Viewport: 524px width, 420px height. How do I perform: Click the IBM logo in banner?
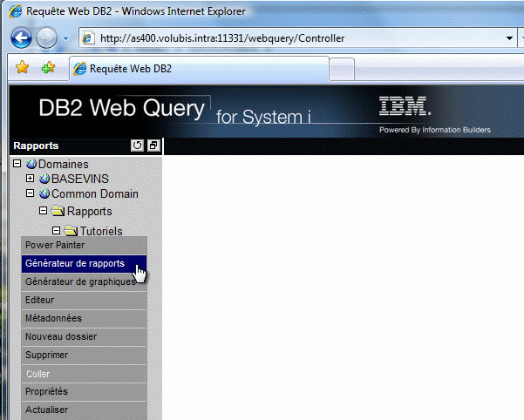point(405,106)
